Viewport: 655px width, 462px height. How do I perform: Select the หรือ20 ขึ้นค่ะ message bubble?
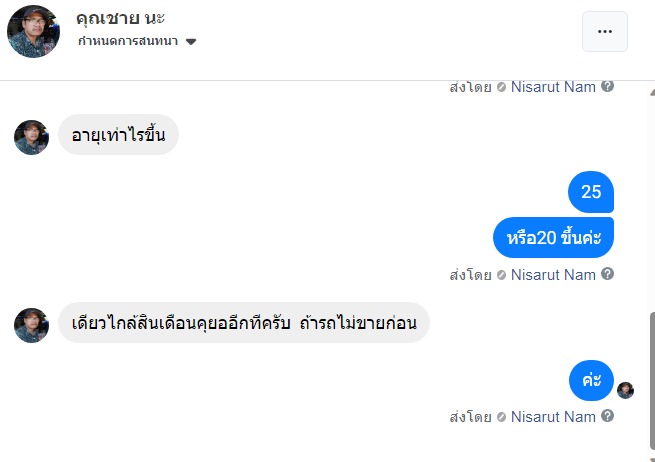pyautogui.click(x=553, y=238)
